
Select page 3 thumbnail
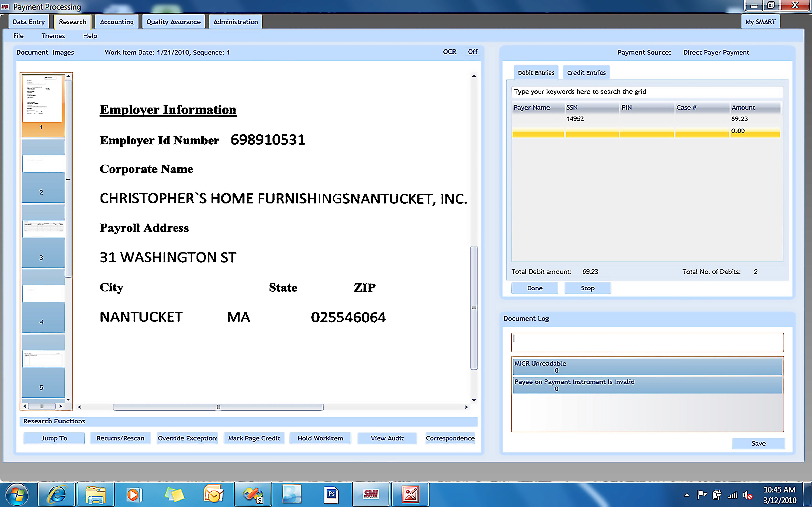pos(43,236)
